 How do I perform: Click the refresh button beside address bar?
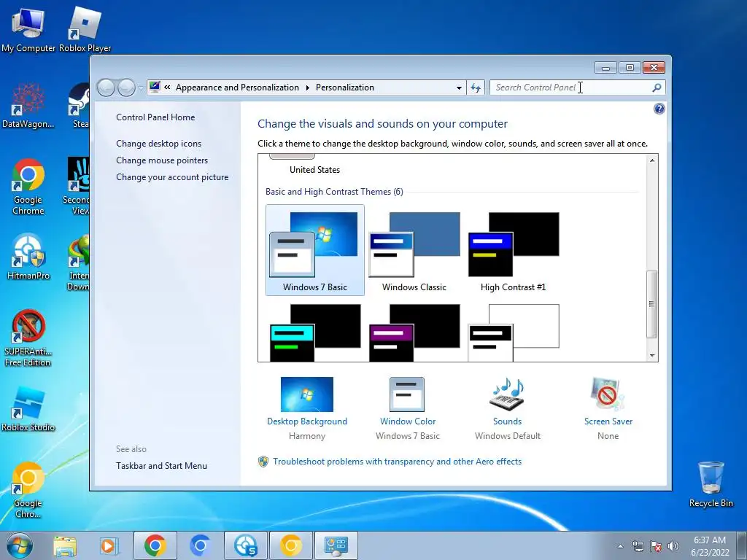pyautogui.click(x=476, y=87)
